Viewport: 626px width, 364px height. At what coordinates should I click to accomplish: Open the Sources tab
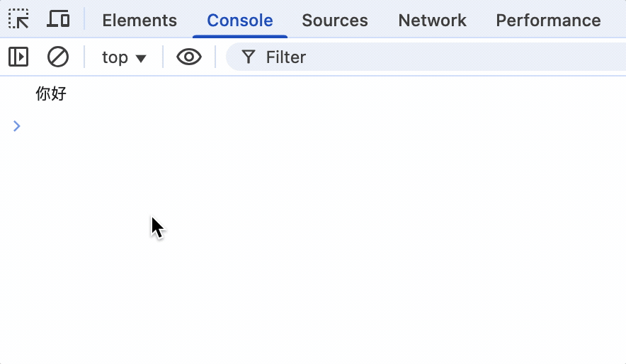(334, 21)
